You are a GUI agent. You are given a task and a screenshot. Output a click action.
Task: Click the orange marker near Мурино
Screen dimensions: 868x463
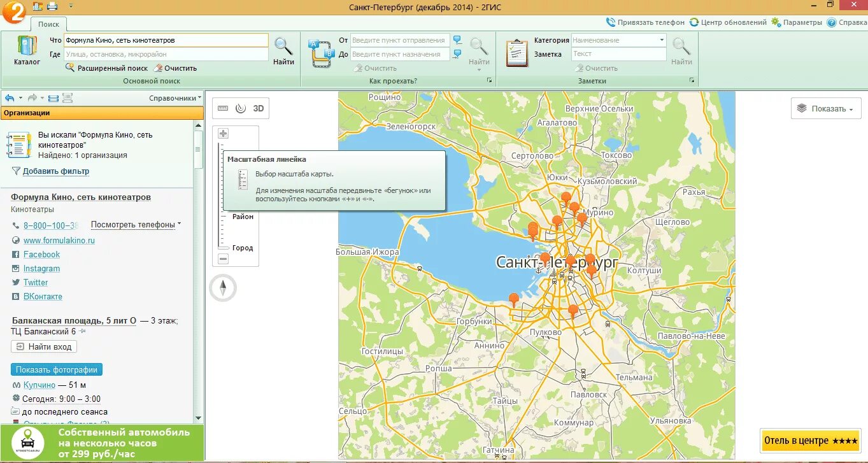click(581, 220)
